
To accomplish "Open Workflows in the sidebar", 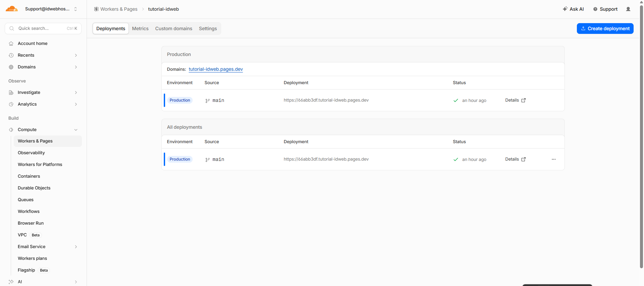I will 48,212.
